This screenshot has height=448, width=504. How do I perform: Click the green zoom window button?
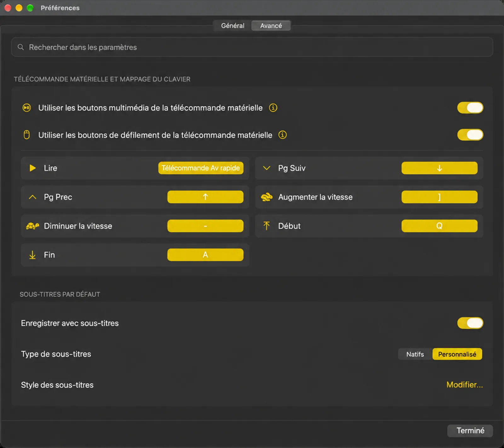point(30,8)
